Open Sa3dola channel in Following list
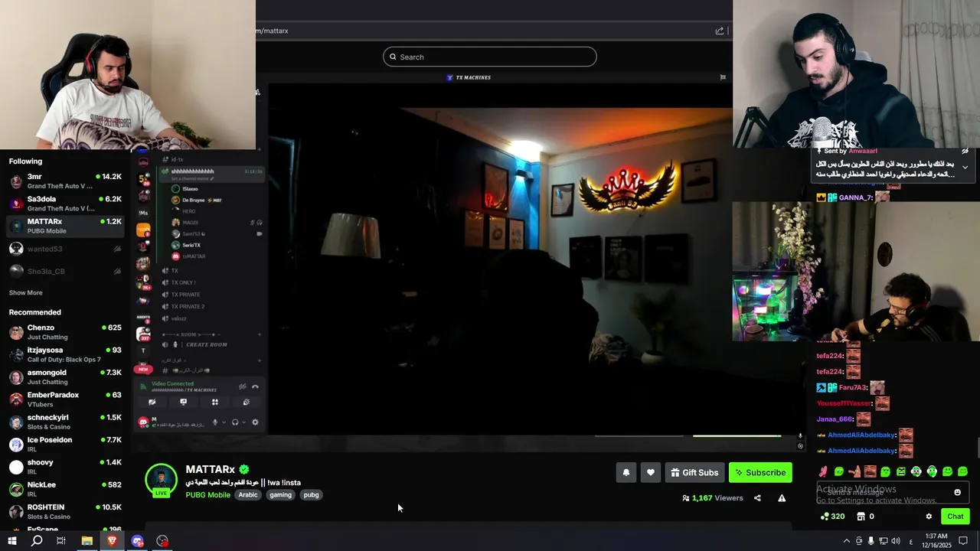980x551 pixels. pyautogui.click(x=65, y=204)
